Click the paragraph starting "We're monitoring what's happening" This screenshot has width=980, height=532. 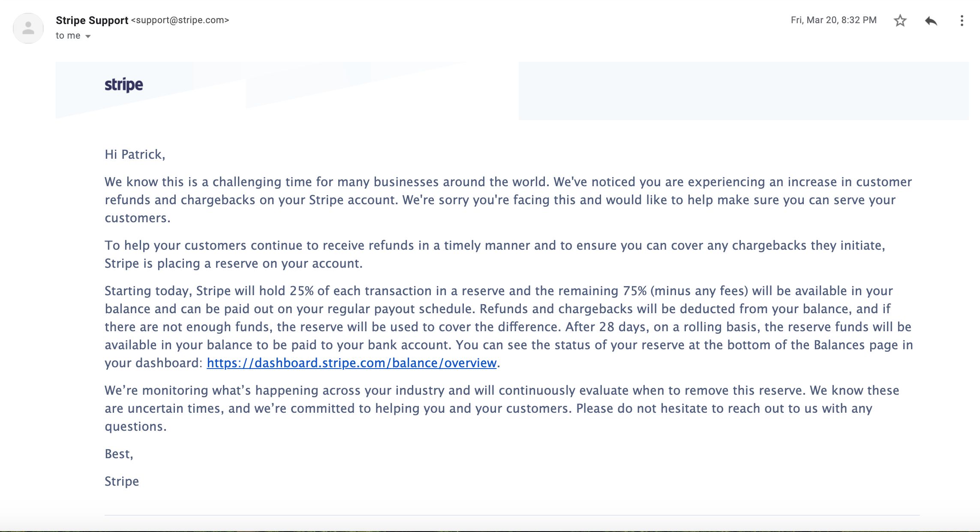pyautogui.click(x=502, y=408)
